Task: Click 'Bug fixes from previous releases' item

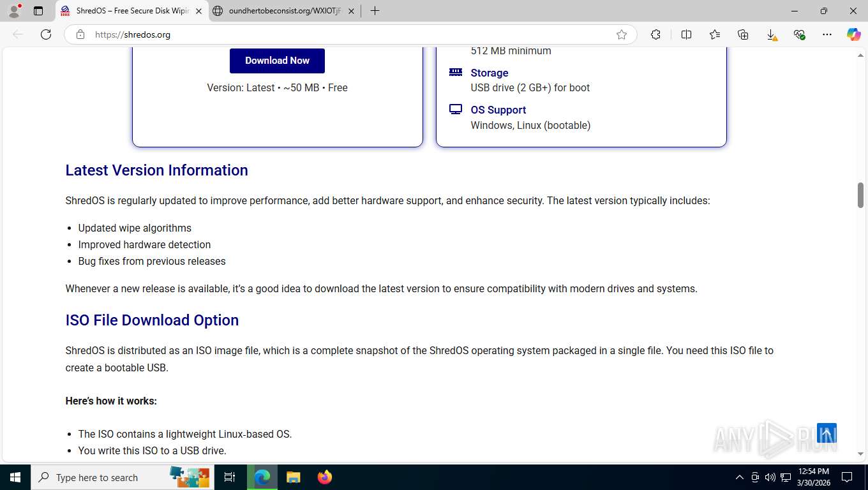Action: (152, 261)
